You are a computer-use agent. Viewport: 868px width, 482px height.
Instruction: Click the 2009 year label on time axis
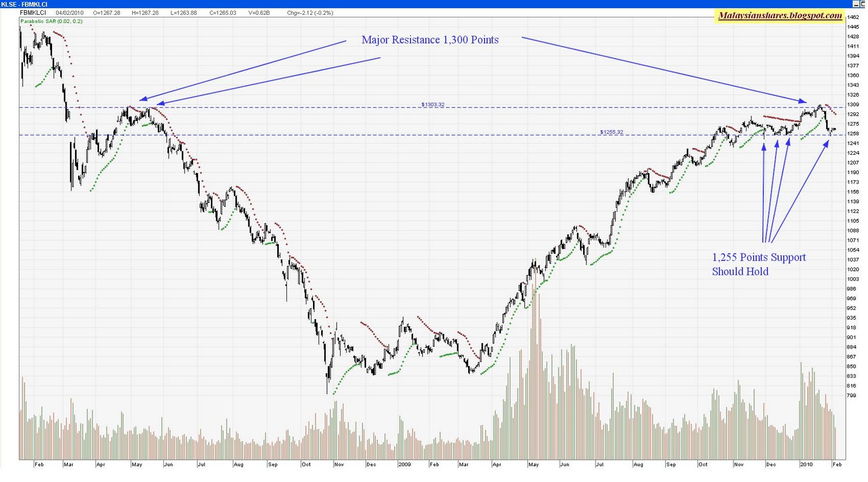click(x=405, y=465)
